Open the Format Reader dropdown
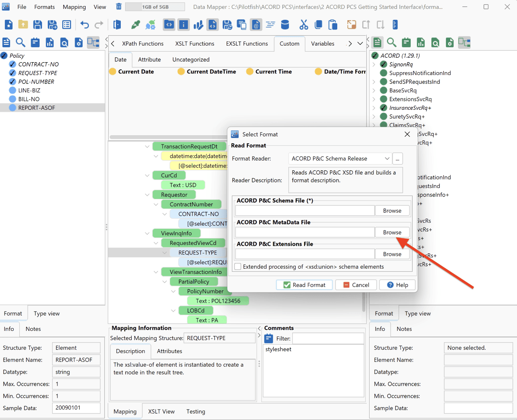This screenshot has width=517, height=420. [387, 159]
